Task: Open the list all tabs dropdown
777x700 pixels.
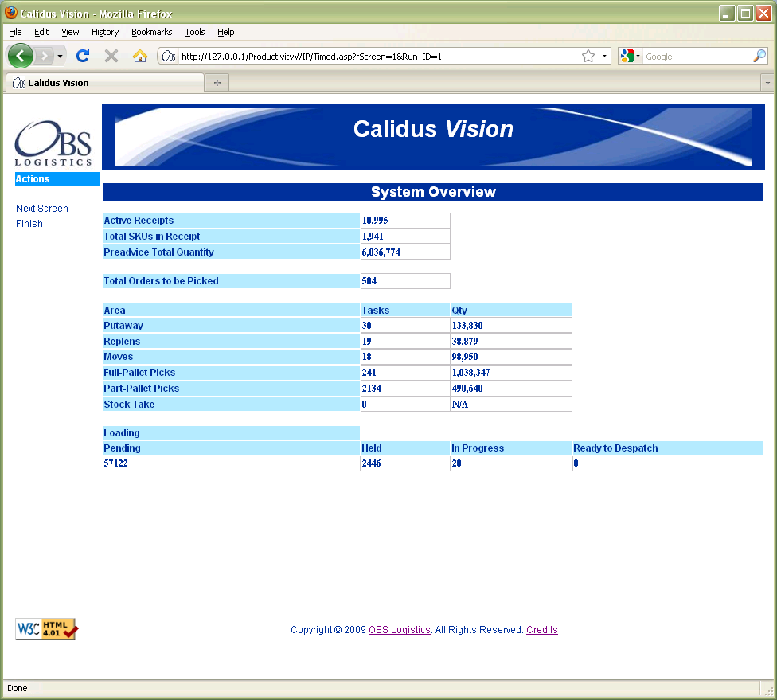Action: pos(767,83)
